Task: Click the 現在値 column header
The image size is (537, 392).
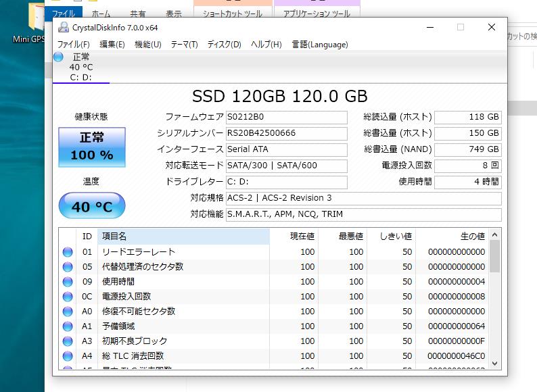Action: [294, 237]
